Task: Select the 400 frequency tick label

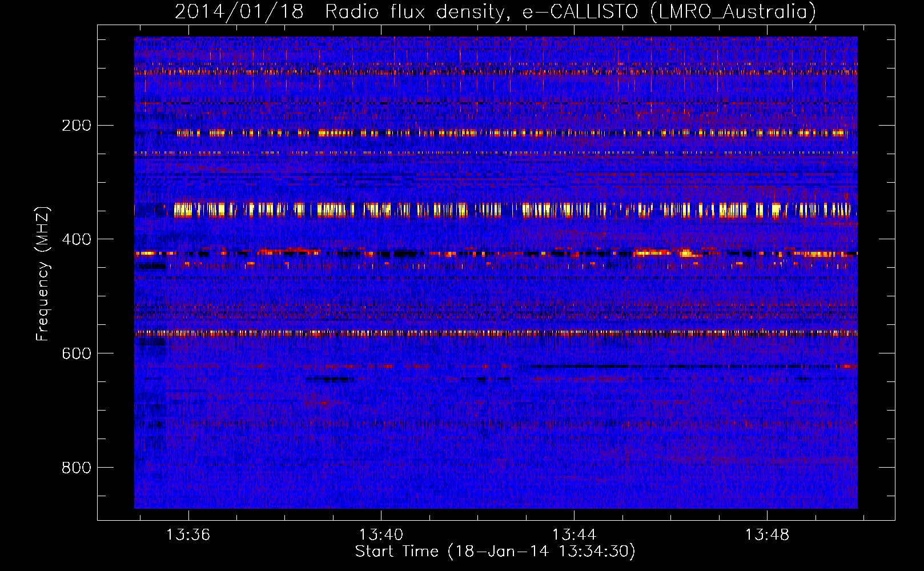Action: [77, 239]
